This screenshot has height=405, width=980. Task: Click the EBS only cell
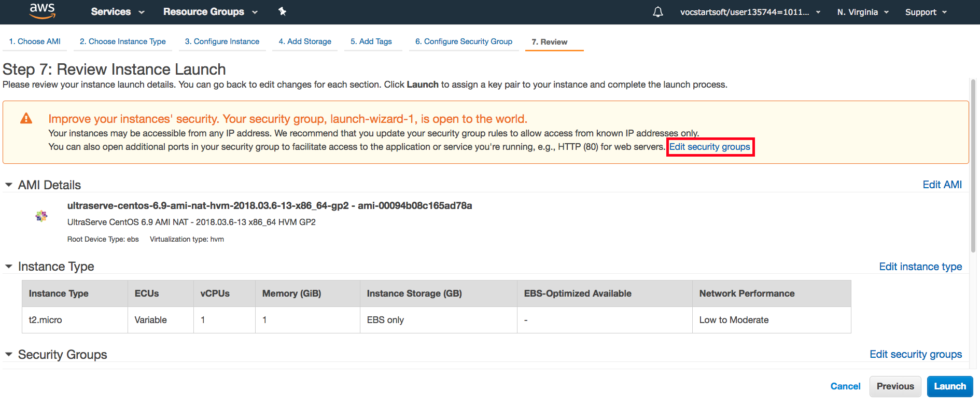pos(439,320)
